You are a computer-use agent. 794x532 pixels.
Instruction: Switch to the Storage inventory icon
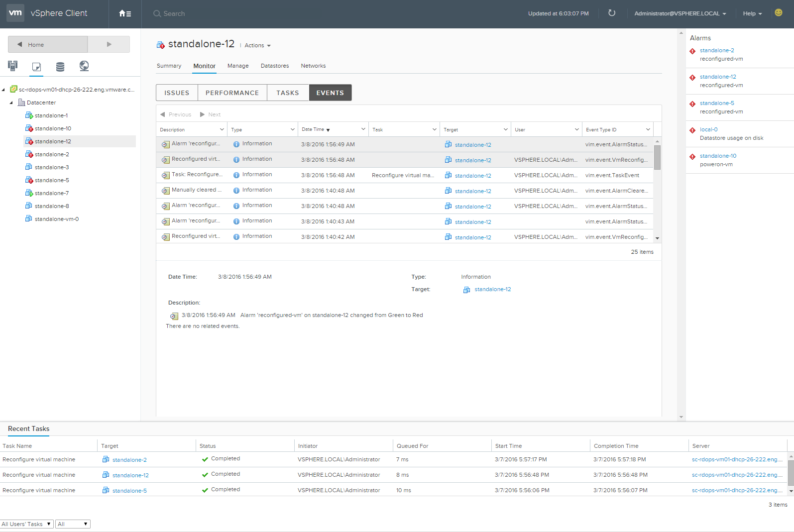click(x=60, y=66)
